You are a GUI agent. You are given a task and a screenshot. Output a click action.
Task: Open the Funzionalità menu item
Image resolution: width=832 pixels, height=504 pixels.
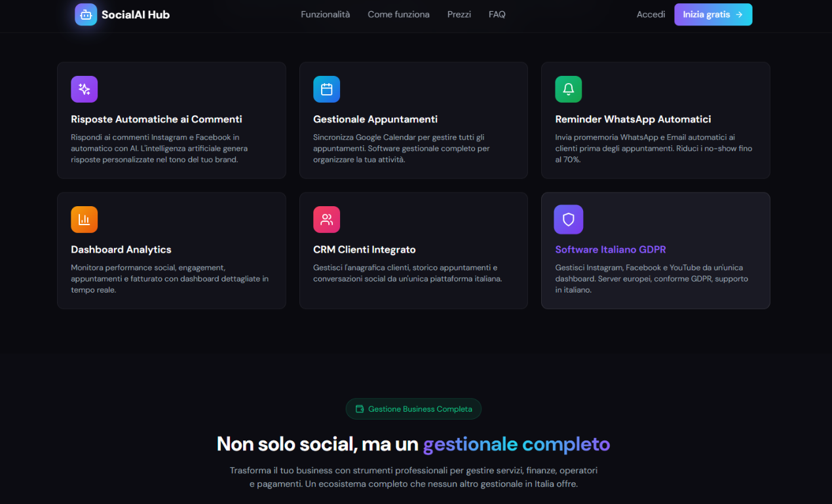coord(325,14)
